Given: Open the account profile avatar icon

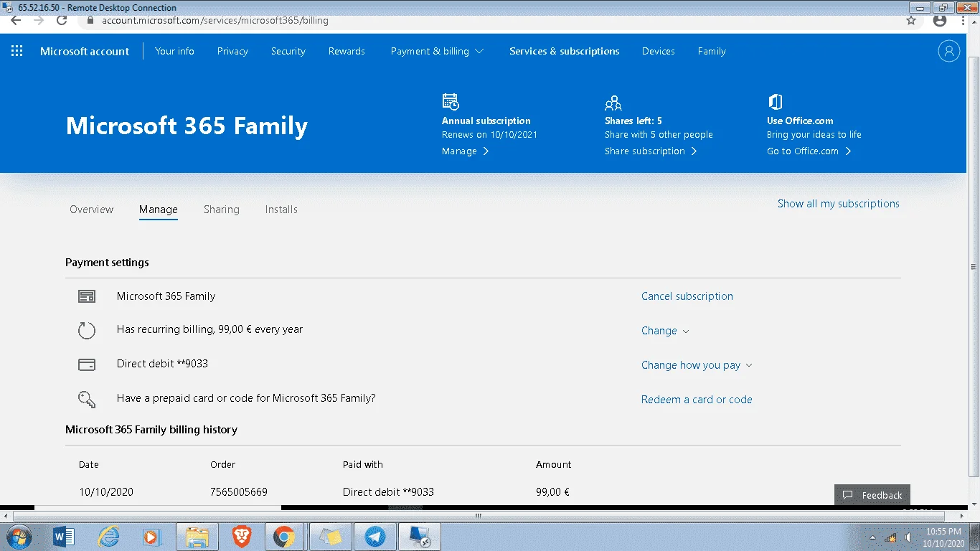Looking at the screenshot, I should tap(949, 51).
